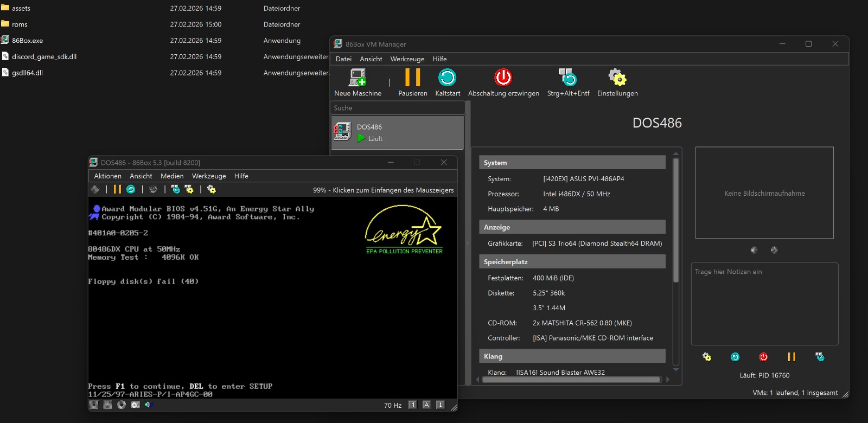Show the previous screenshot with the left arrow
The image size is (868, 423).
(x=754, y=250)
